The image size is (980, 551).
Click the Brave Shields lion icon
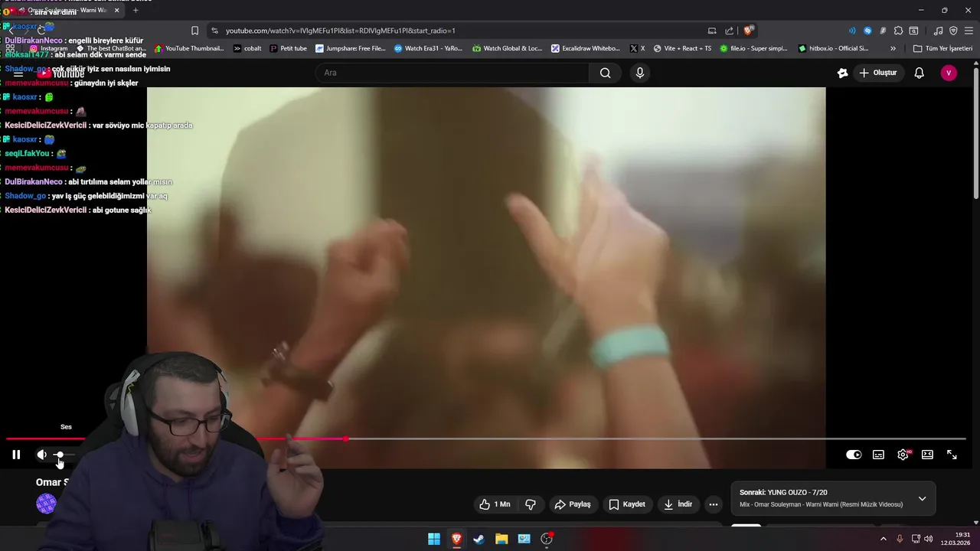click(749, 31)
